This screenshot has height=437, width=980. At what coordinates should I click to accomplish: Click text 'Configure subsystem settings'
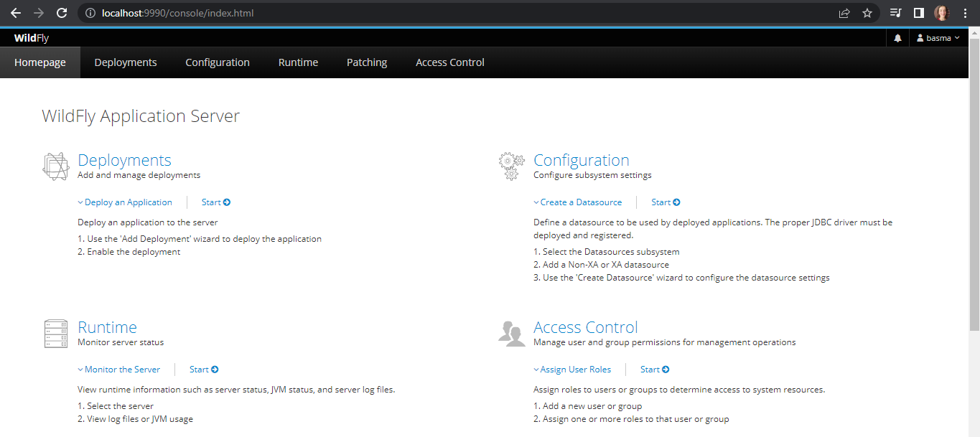click(x=592, y=175)
